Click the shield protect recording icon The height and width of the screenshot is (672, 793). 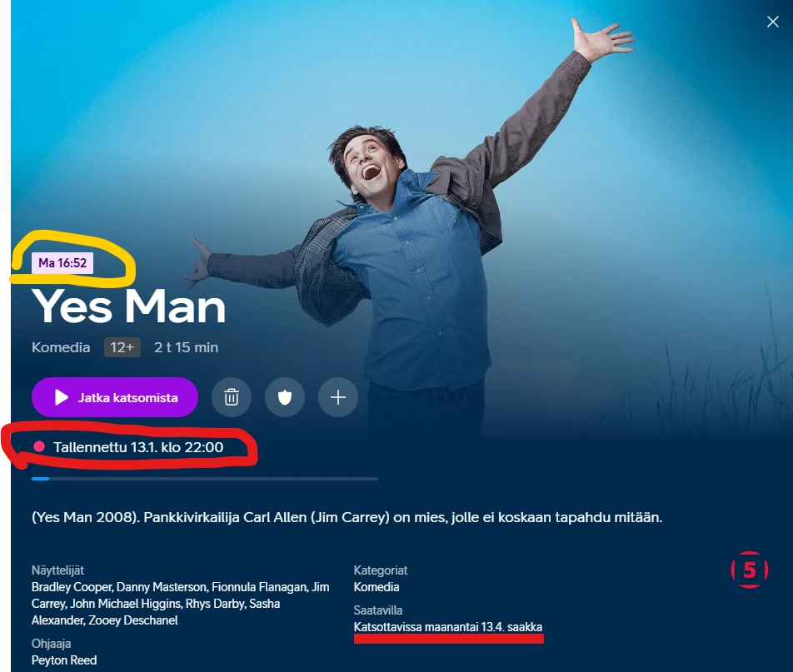click(x=285, y=397)
